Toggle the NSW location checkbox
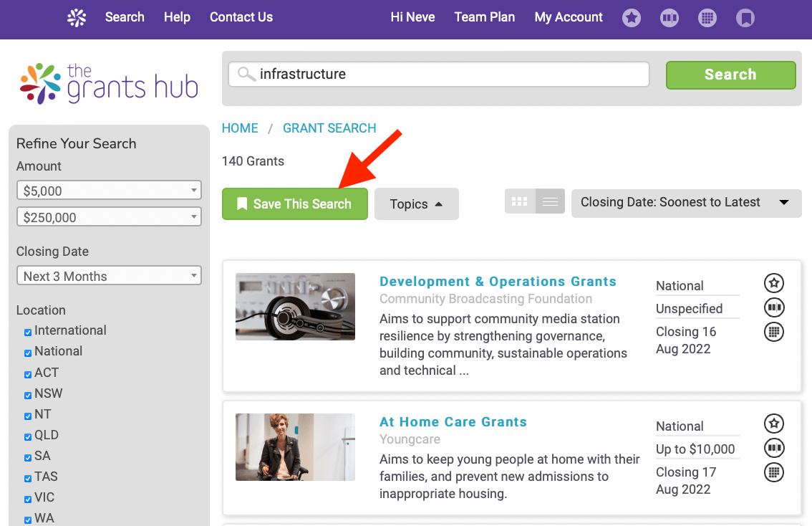The height and width of the screenshot is (526, 812). tap(28, 394)
